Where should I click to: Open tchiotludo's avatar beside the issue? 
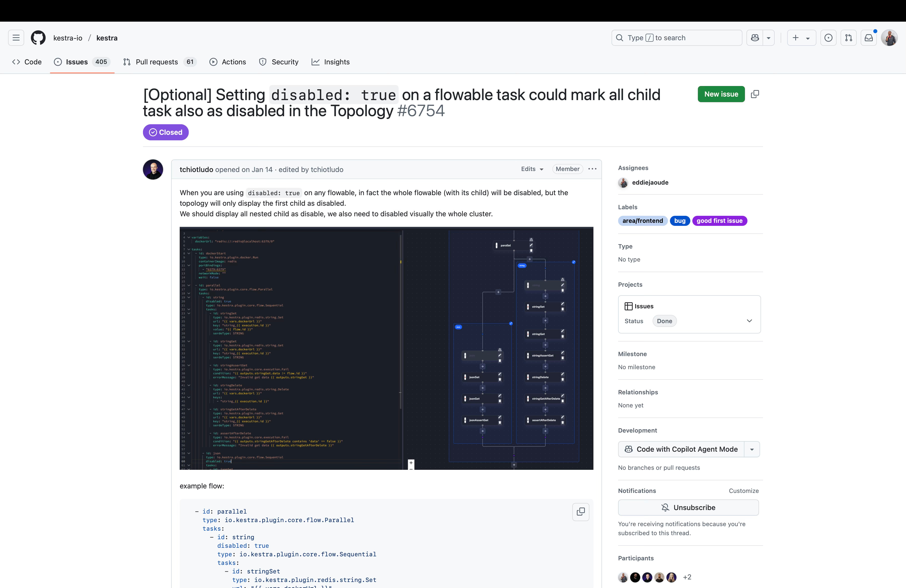pyautogui.click(x=153, y=169)
